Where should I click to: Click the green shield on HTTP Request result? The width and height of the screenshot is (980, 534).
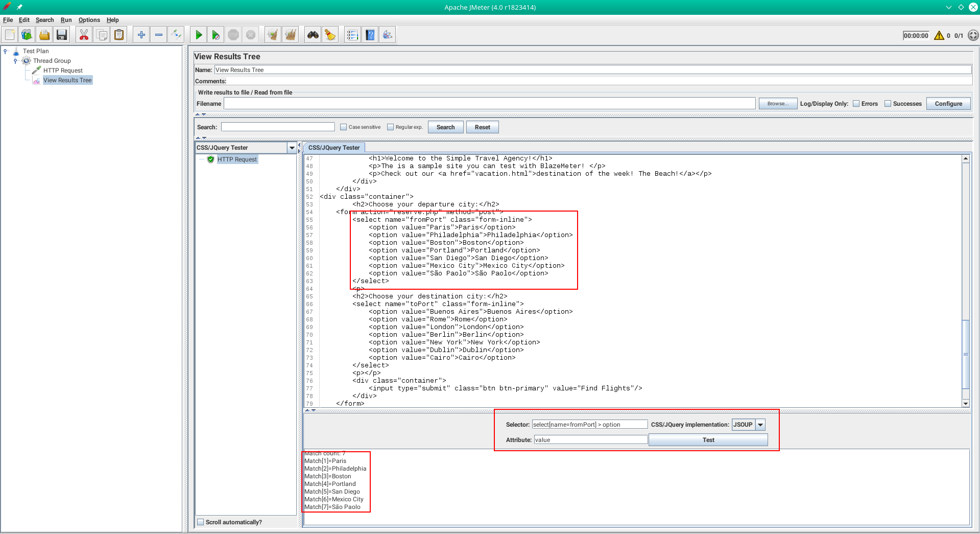tap(210, 159)
